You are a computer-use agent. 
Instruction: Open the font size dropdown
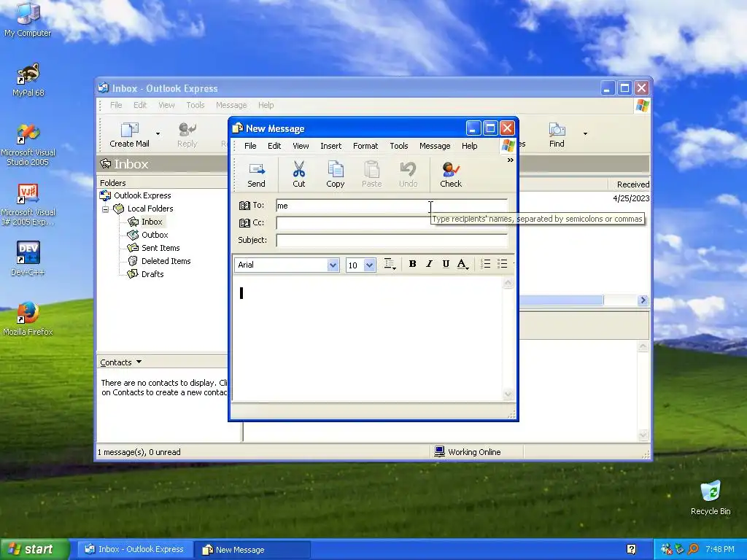(x=369, y=265)
